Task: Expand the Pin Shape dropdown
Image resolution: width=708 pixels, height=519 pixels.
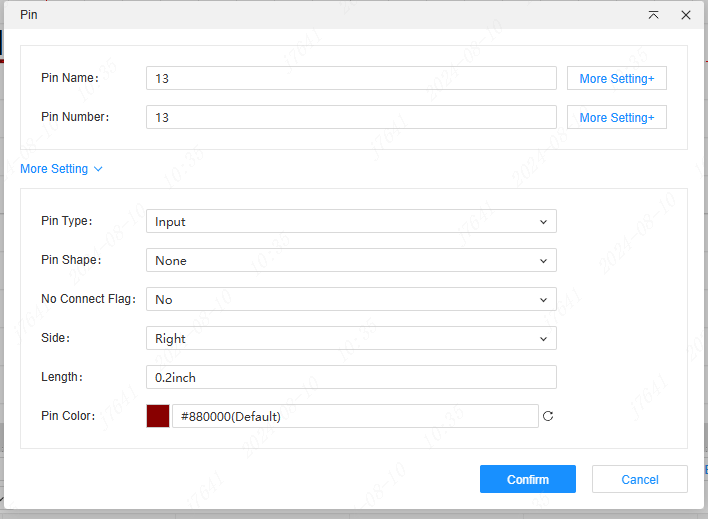Action: pyautogui.click(x=350, y=260)
